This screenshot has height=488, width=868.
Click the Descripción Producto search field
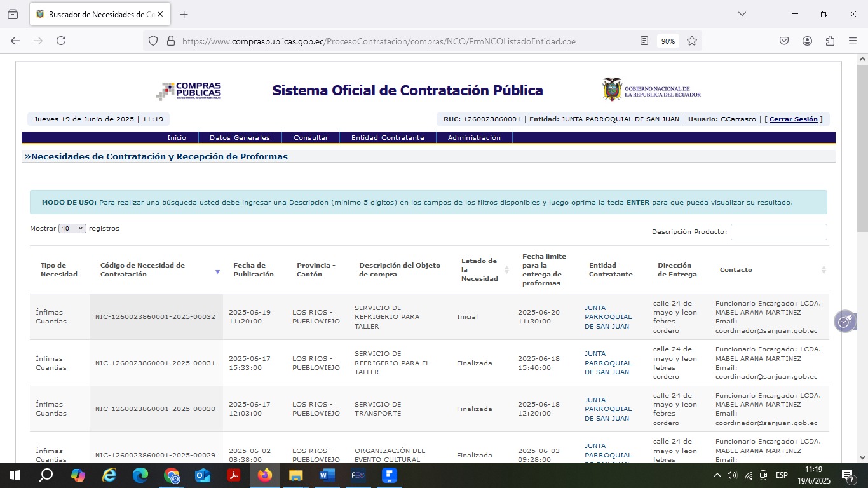[778, 232]
